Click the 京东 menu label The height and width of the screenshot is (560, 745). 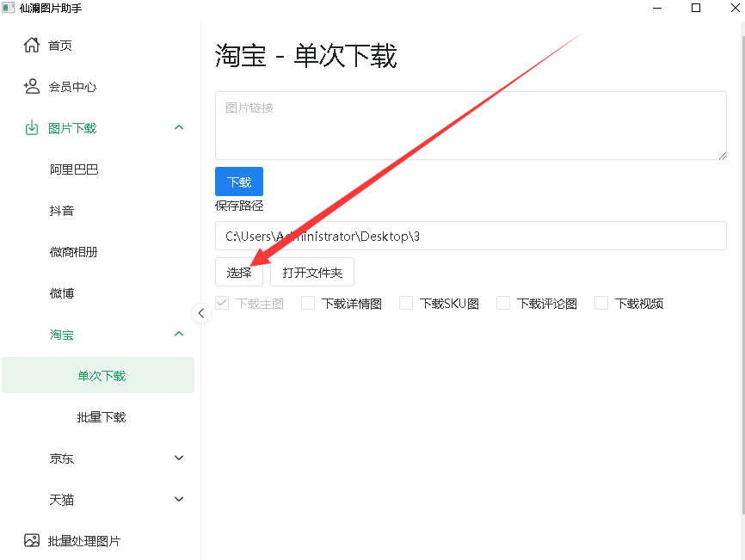[x=62, y=458]
